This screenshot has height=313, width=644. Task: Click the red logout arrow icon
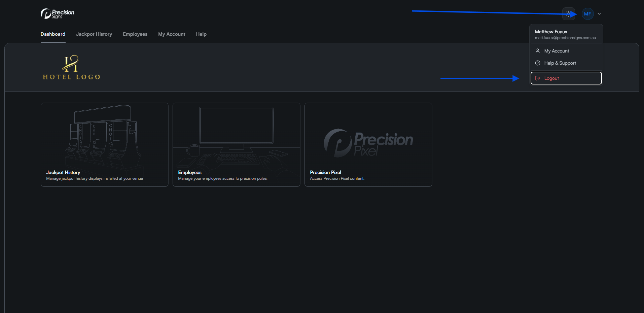(538, 78)
